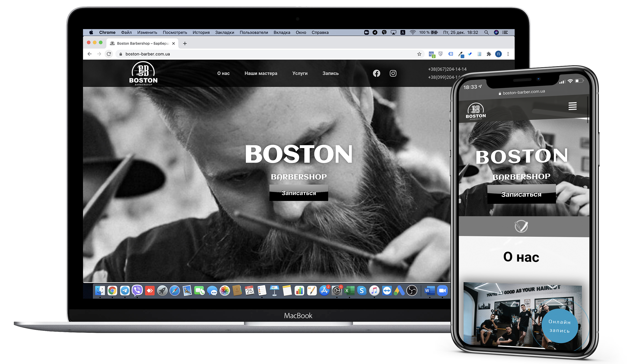Open Excel in the dock
This screenshot has width=634, height=364.
pos(349,291)
